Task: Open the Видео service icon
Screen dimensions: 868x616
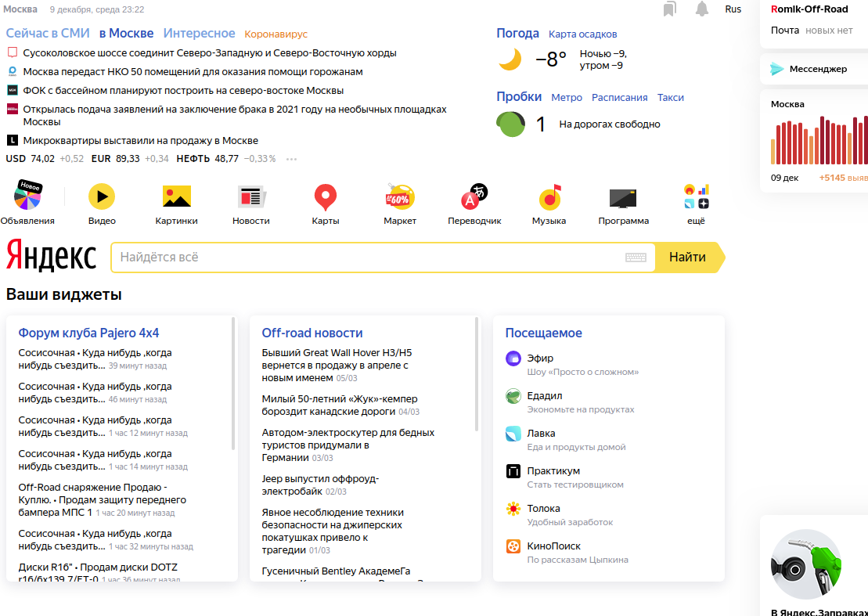Action: coord(102,196)
